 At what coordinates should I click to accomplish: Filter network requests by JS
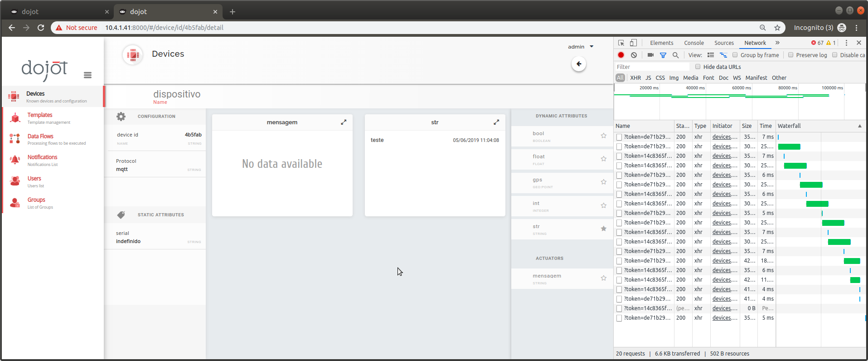pyautogui.click(x=648, y=78)
